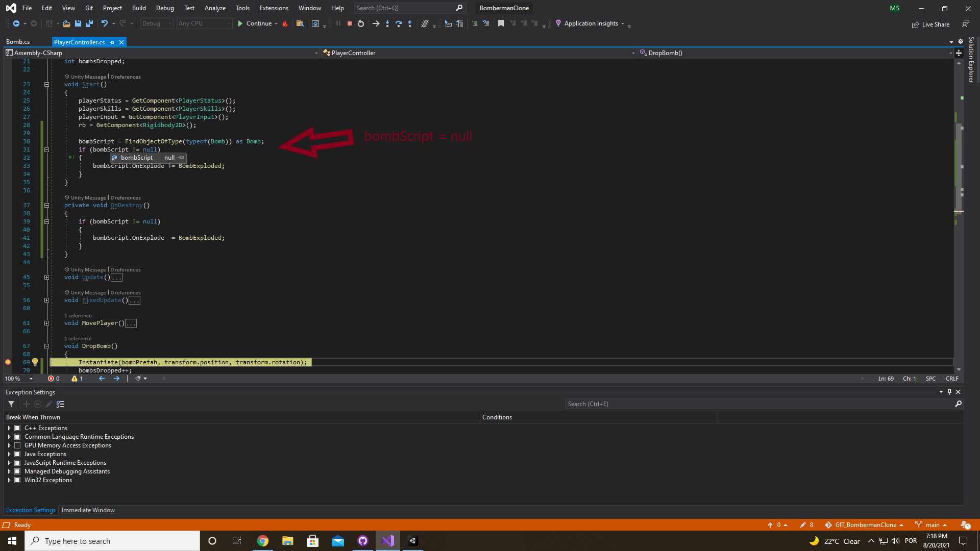
Task: Open Live Share session
Action: tap(930, 24)
